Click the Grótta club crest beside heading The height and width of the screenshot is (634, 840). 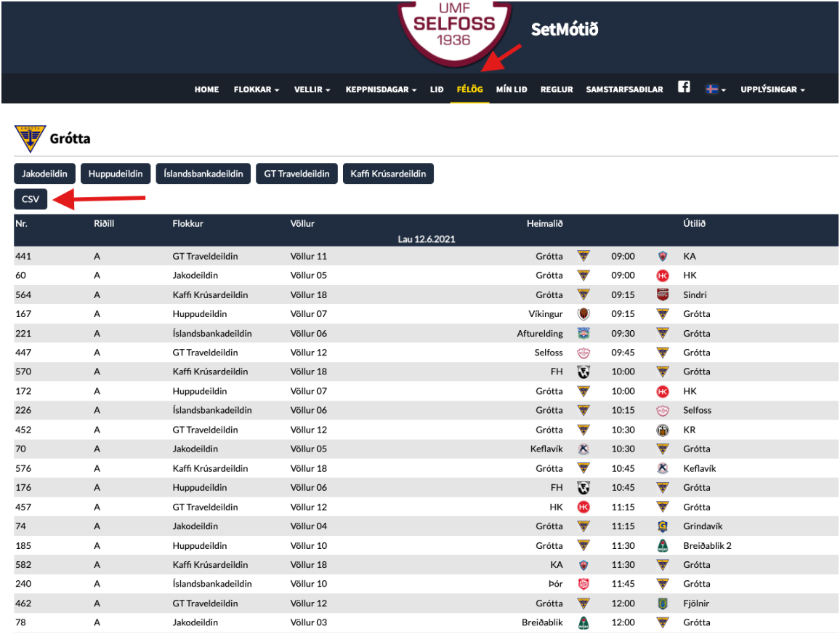[30, 138]
